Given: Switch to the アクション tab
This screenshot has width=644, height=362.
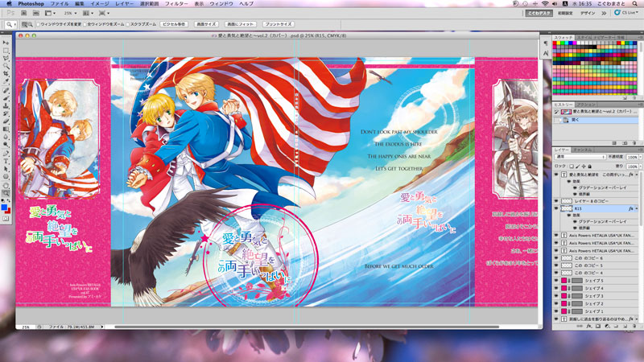Looking at the screenshot, I should pyautogui.click(x=586, y=105).
